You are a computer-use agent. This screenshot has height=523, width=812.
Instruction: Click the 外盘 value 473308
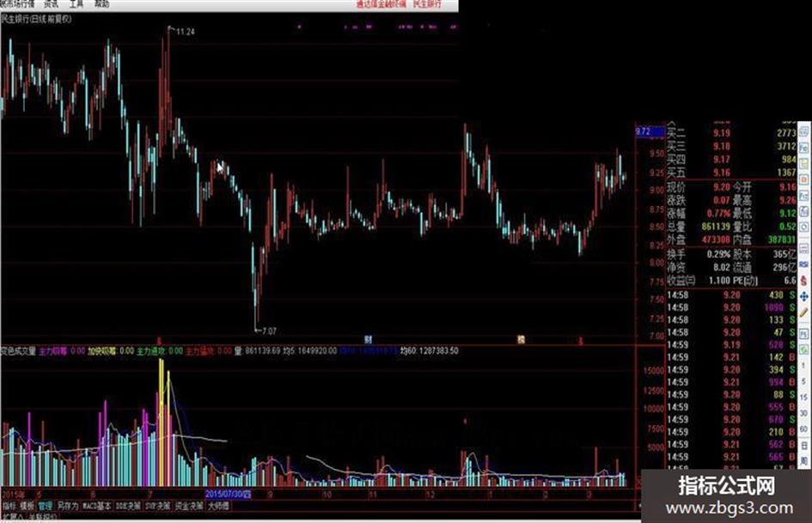tap(716, 240)
